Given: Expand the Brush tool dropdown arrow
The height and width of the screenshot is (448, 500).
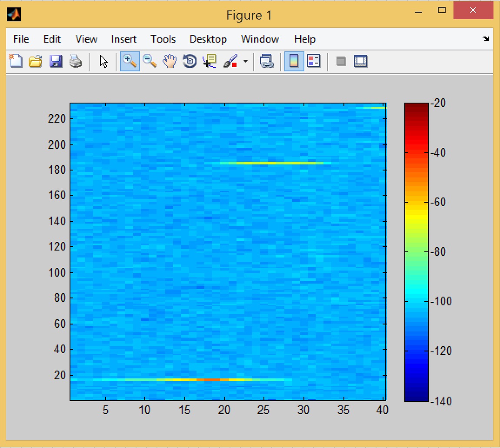Looking at the screenshot, I should [245, 61].
